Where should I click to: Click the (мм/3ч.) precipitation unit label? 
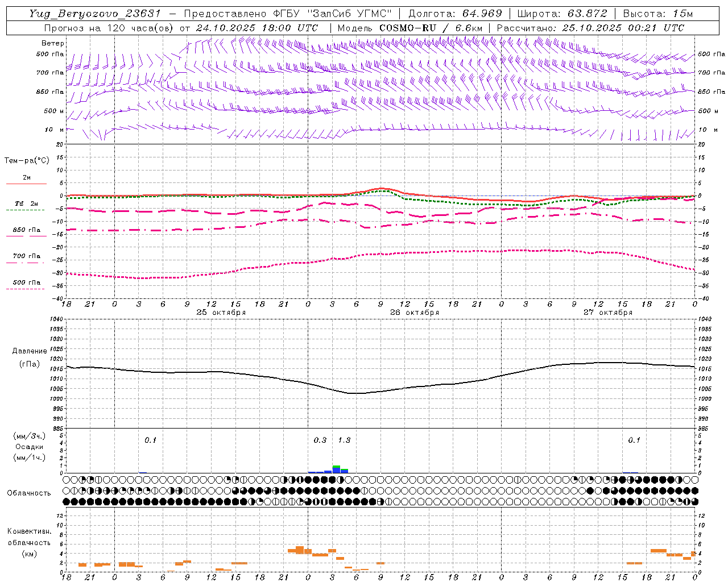point(30,436)
